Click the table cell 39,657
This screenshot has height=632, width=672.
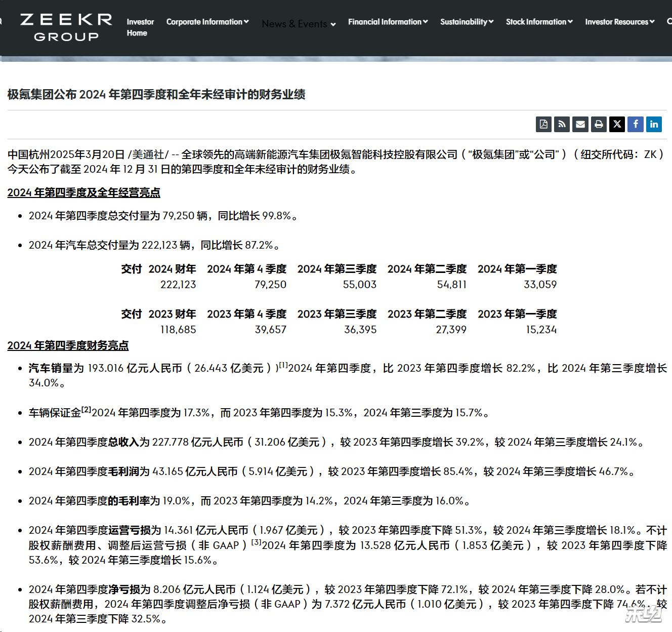tap(270, 330)
